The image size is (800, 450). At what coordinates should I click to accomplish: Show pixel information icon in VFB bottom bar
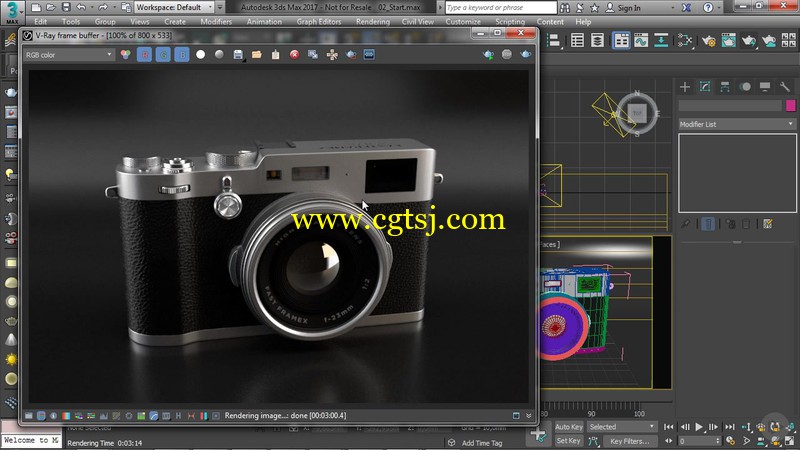point(54,416)
